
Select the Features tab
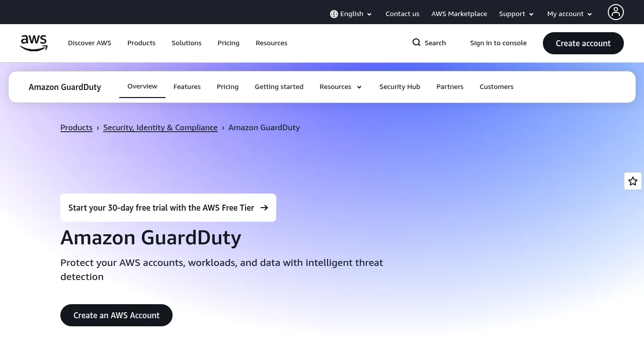coord(187,87)
